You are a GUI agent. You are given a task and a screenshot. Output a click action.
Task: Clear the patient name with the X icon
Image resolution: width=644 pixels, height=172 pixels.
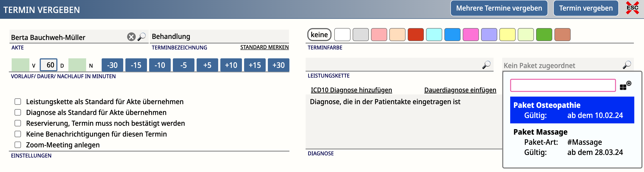click(x=131, y=37)
